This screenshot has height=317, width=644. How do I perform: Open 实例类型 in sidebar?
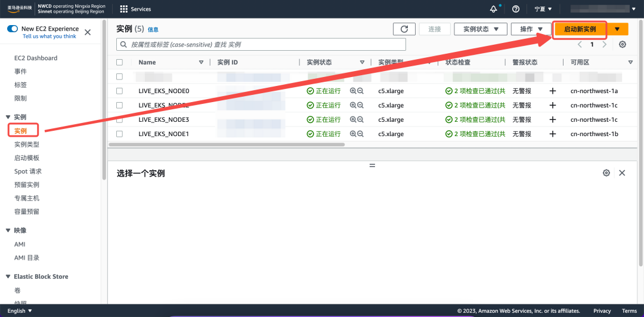click(x=27, y=144)
